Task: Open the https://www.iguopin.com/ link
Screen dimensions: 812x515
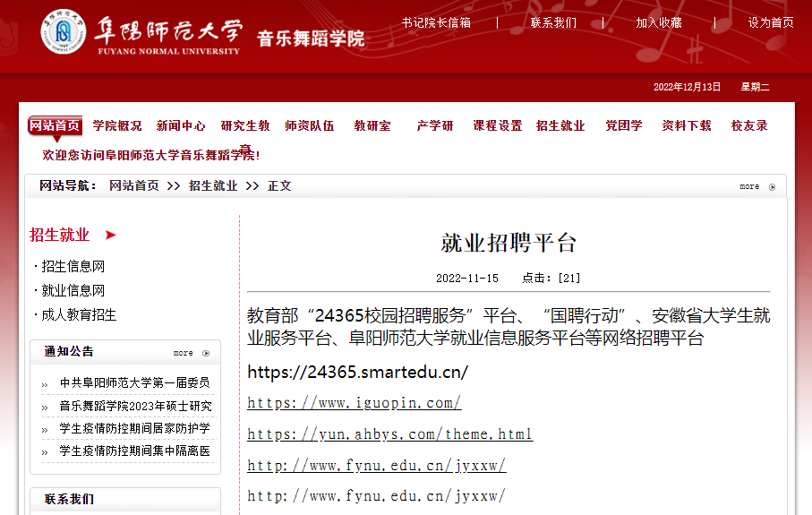Action: pos(354,403)
